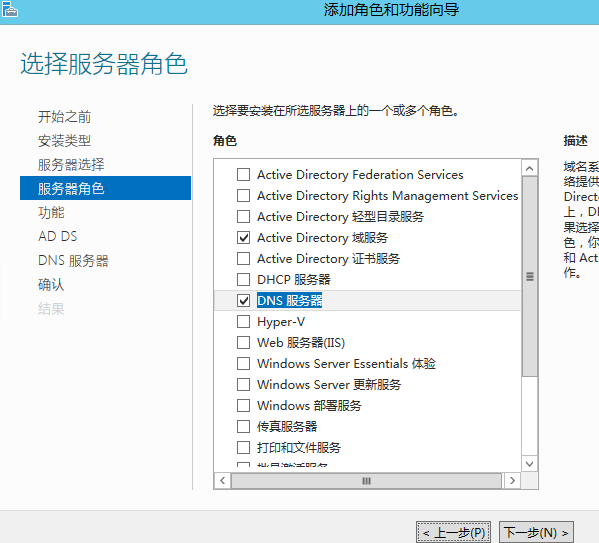Image resolution: width=599 pixels, height=543 pixels.
Task: Select Windows 部署服务 role text
Action: point(309,405)
